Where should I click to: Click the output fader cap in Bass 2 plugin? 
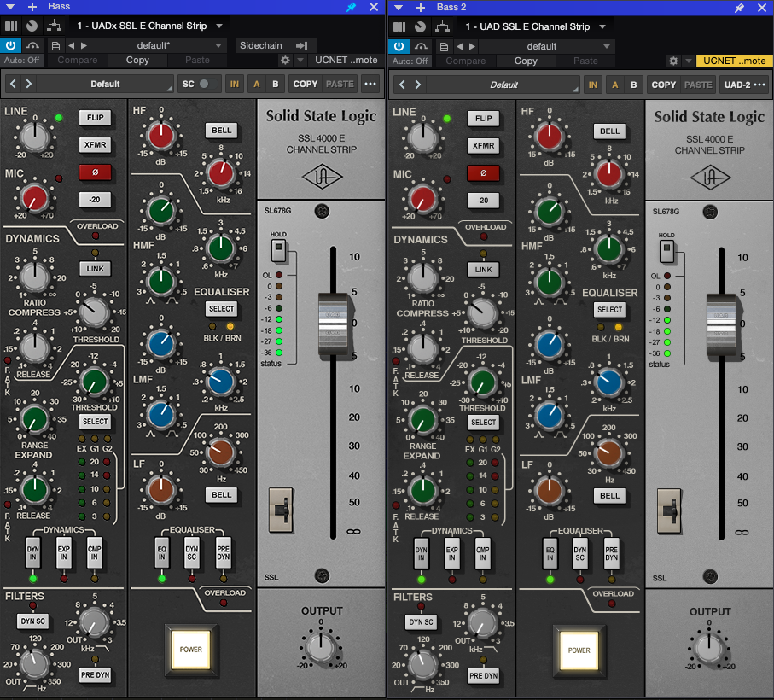tap(721, 324)
